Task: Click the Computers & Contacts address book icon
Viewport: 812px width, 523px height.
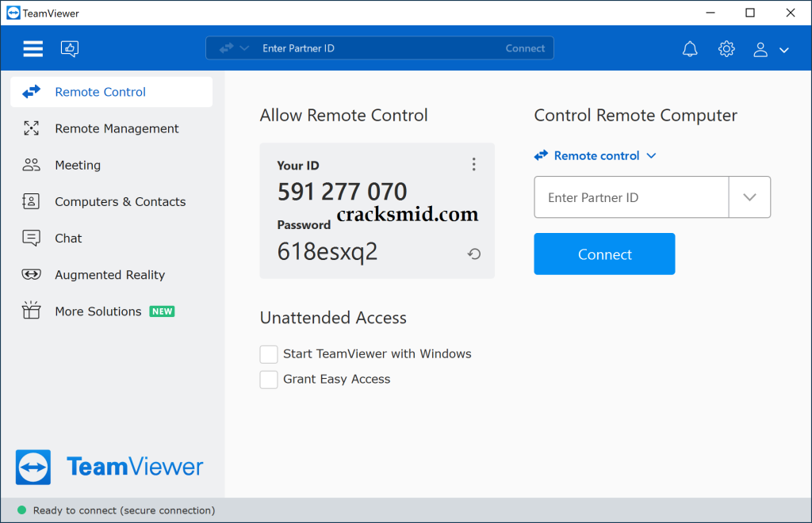Action: [x=31, y=201]
